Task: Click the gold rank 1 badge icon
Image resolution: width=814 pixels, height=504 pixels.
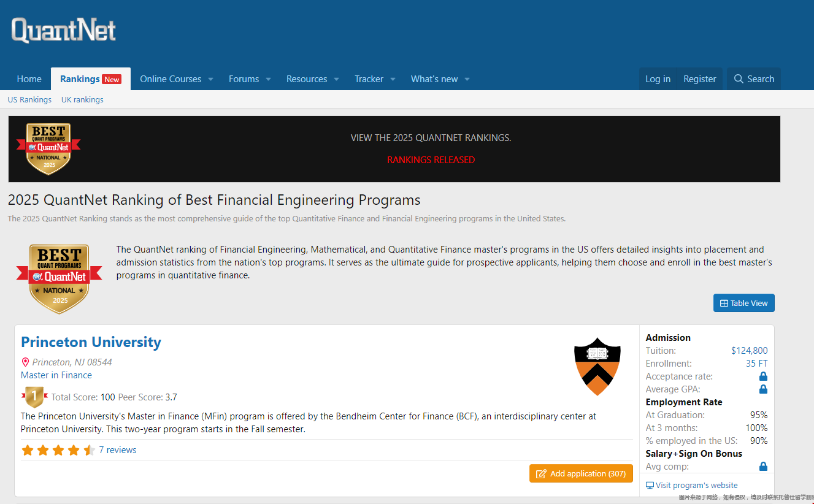Action: [34, 397]
